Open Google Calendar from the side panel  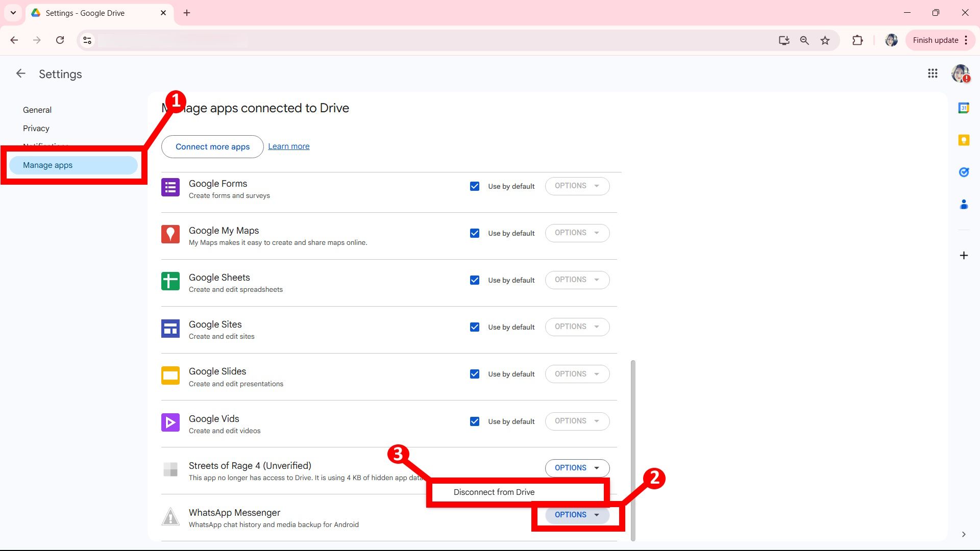coord(964,108)
